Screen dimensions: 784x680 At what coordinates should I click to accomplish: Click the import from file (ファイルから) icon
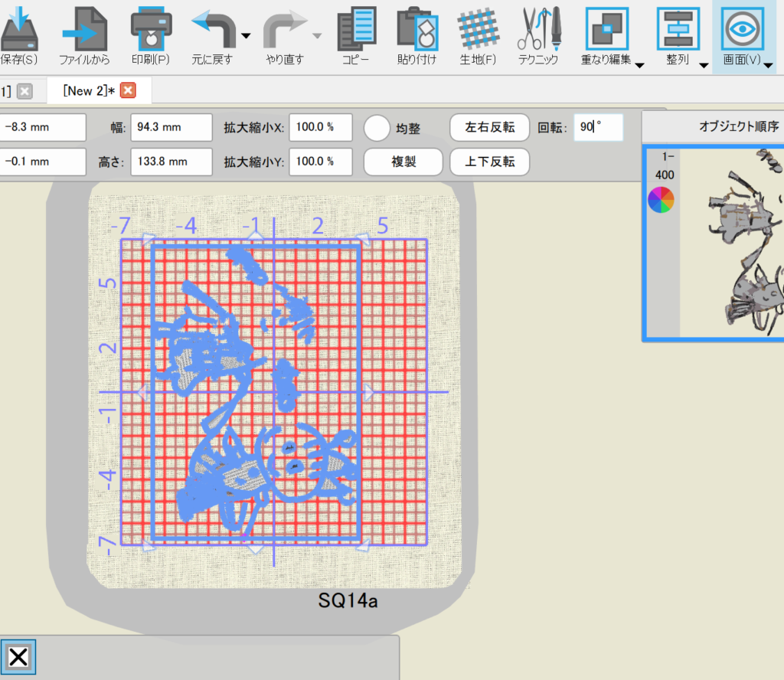(84, 29)
